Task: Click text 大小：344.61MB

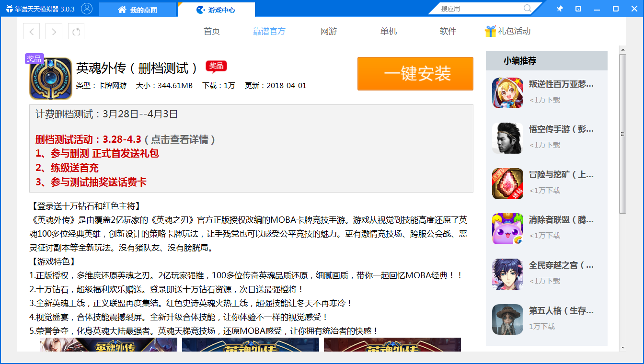Action: (x=164, y=86)
